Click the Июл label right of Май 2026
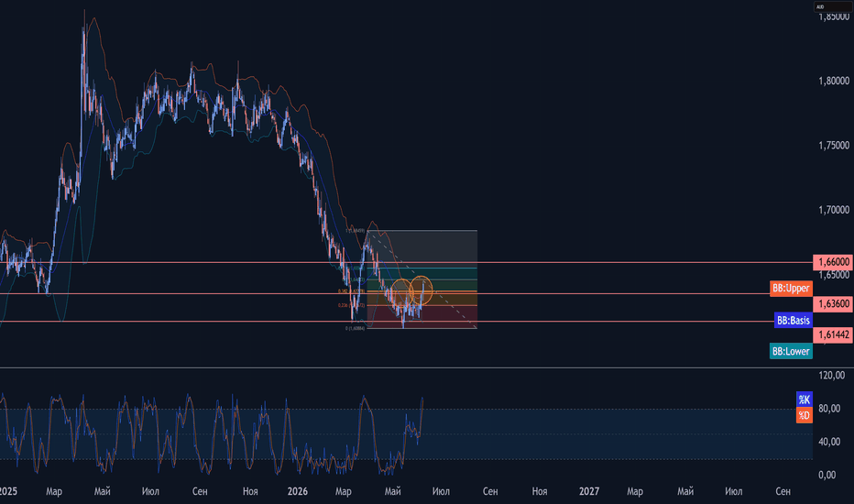The width and height of the screenshot is (854, 504). coord(441,491)
